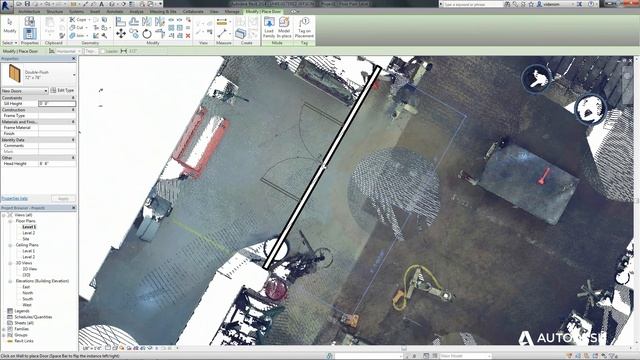
Task: Click the keyword search field in title bar
Action: point(472,4)
